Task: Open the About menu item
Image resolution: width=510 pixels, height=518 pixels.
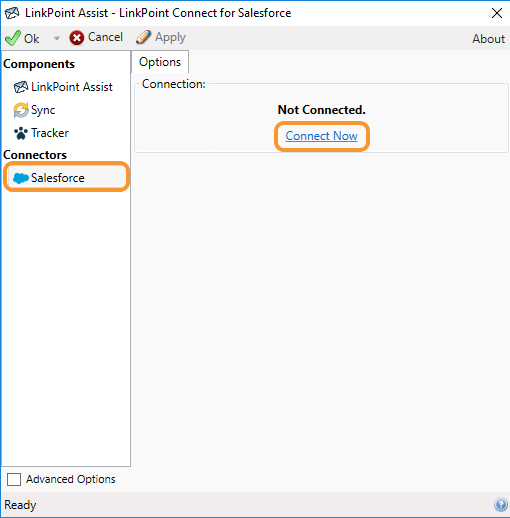Action: tap(488, 39)
